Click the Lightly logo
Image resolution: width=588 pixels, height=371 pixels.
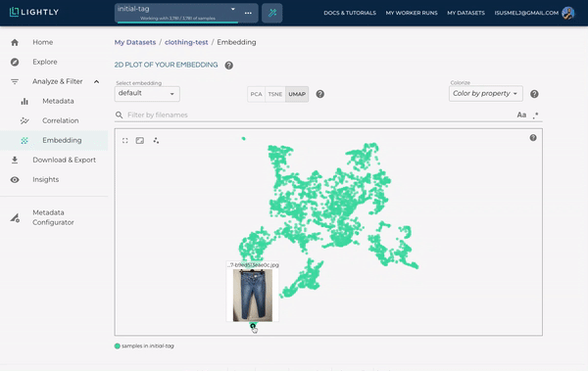(x=34, y=12)
